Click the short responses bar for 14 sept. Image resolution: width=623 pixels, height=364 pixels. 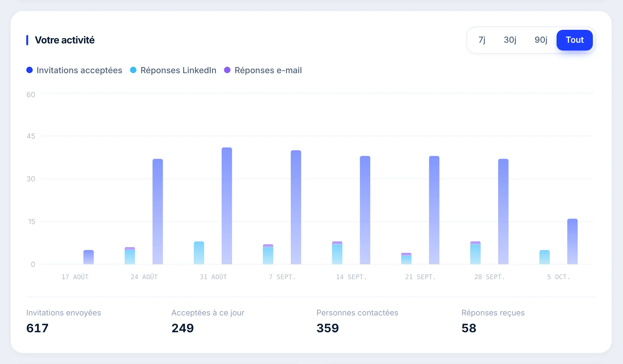click(x=337, y=253)
